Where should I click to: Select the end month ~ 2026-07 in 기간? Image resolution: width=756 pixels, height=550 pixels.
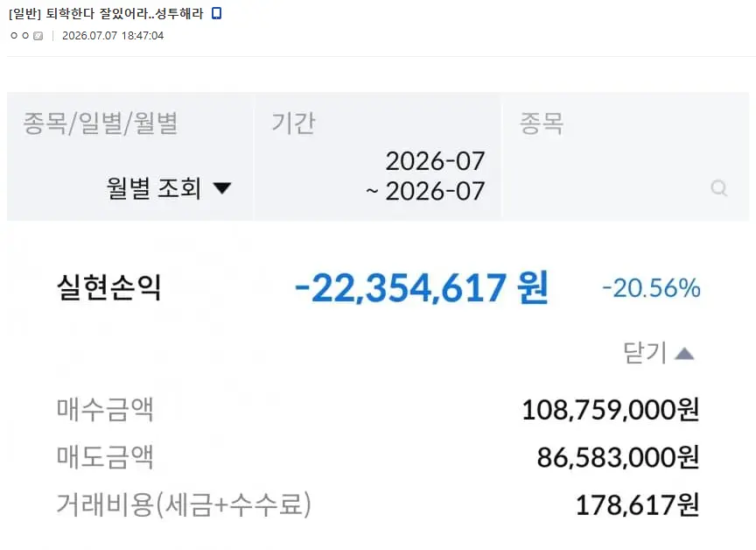425,191
